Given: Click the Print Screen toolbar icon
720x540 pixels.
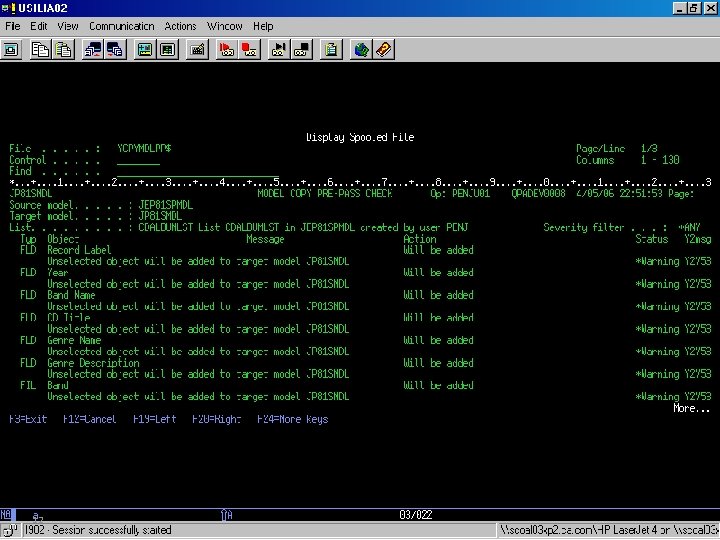Looking at the screenshot, I should (x=11, y=50).
